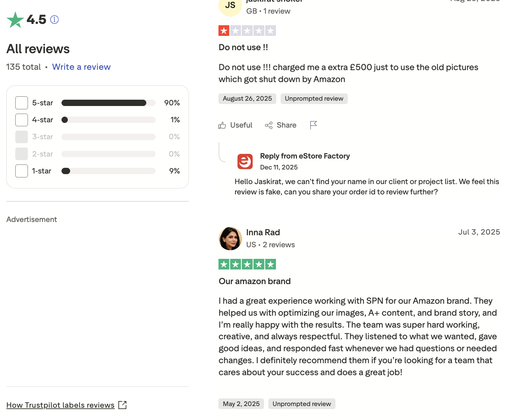
Task: Click the Unprompted review tag near May 2
Action: (x=302, y=404)
